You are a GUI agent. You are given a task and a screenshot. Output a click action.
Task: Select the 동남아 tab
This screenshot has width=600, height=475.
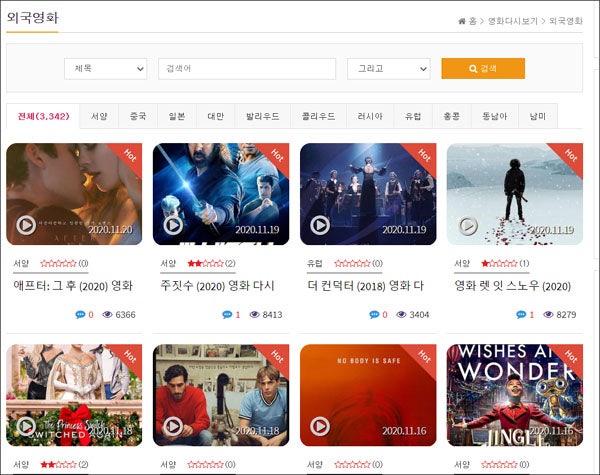coord(495,116)
